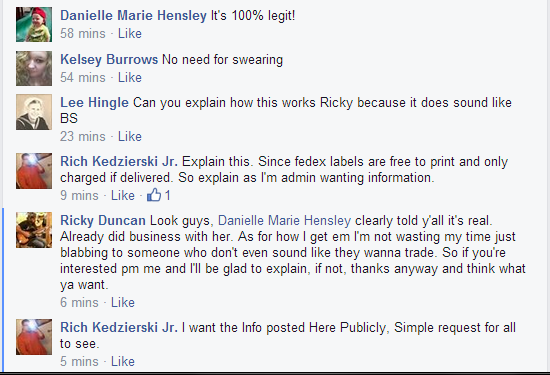Open Kelsey Burrows' avatar thumbnail
The height and width of the screenshot is (375, 550).
pyautogui.click(x=34, y=68)
